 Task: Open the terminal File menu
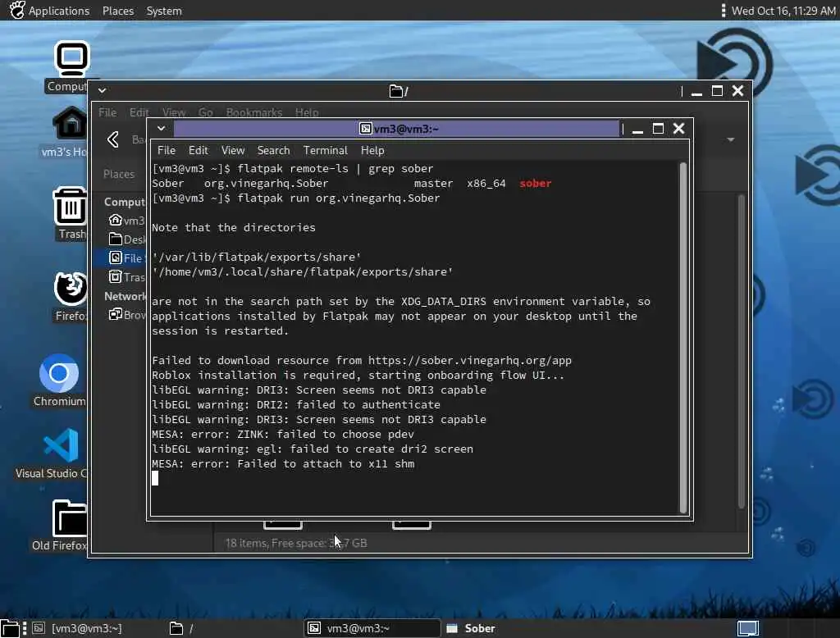(166, 151)
